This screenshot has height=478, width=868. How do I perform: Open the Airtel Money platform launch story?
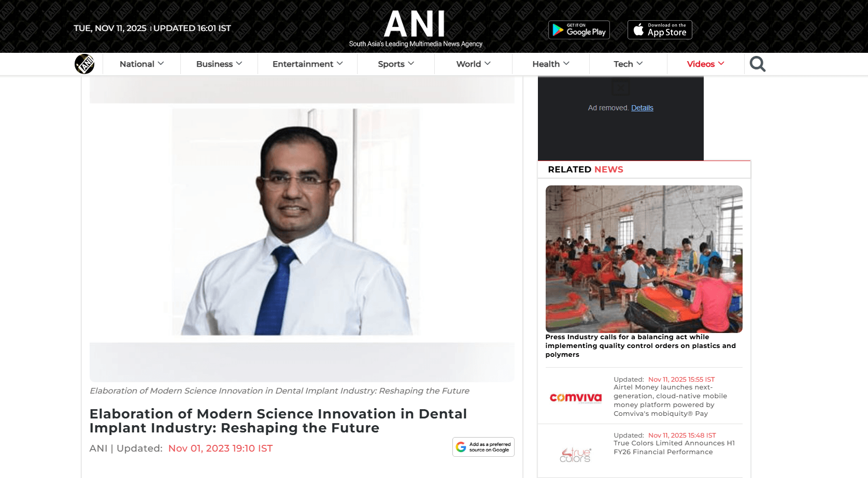(671, 400)
